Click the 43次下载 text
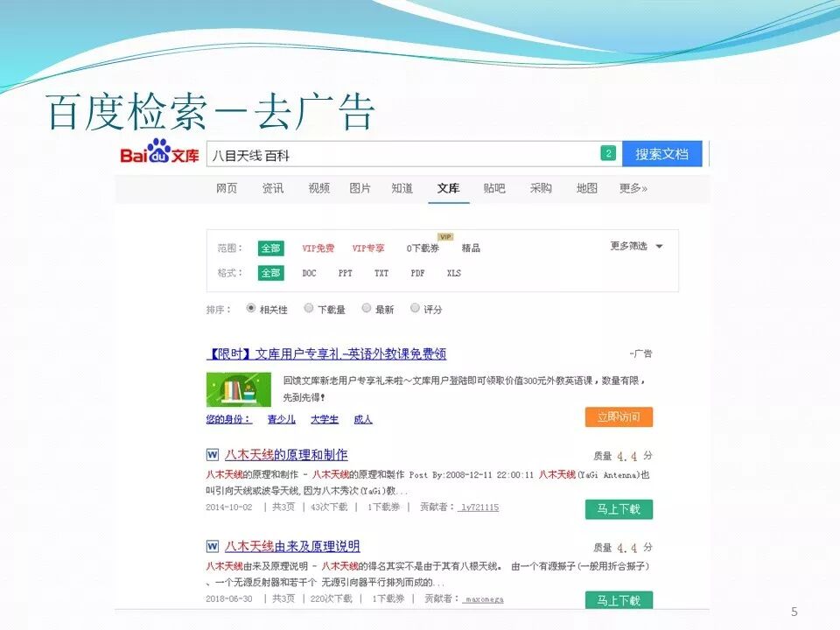The image size is (840, 630). pos(329,507)
